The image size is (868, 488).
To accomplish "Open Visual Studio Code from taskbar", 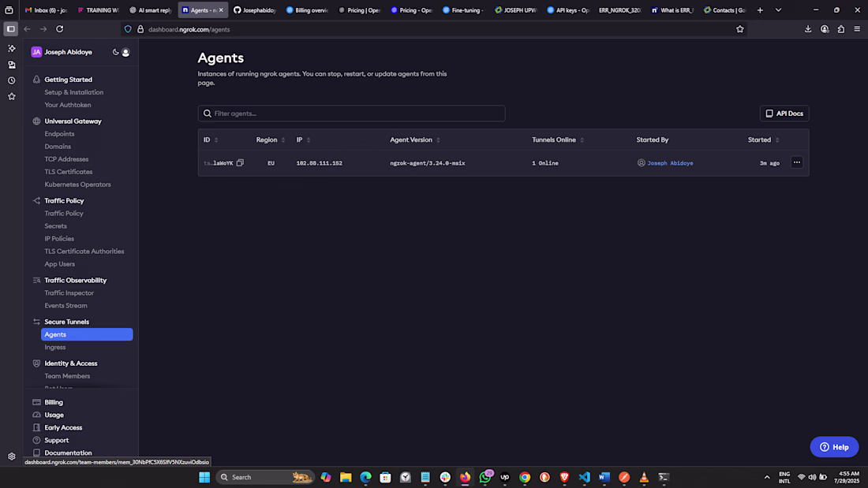I will pos(585,477).
